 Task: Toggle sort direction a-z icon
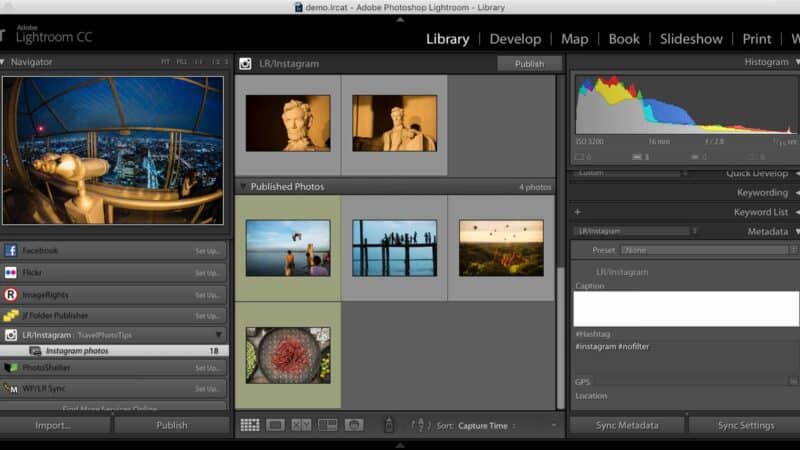(x=420, y=425)
